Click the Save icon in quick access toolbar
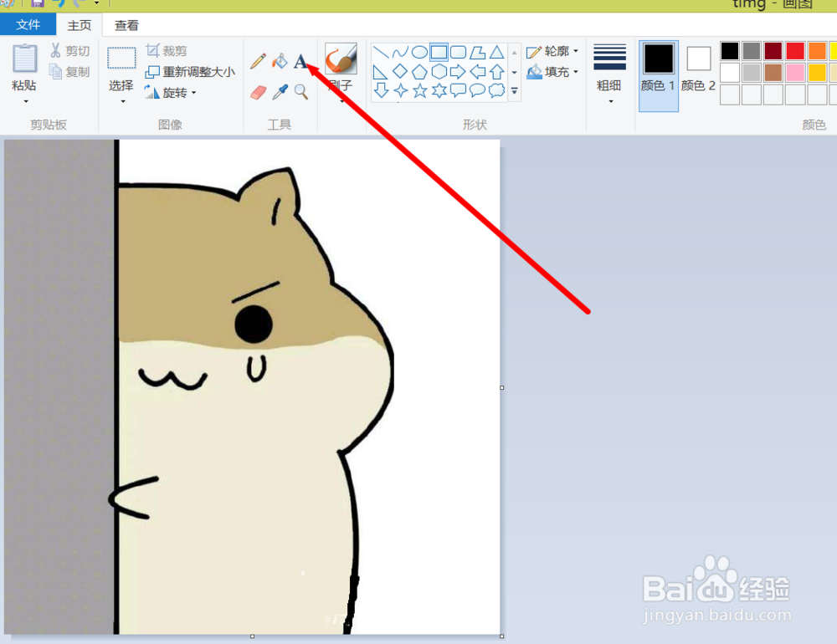This screenshot has width=837, height=644. pos(38,3)
